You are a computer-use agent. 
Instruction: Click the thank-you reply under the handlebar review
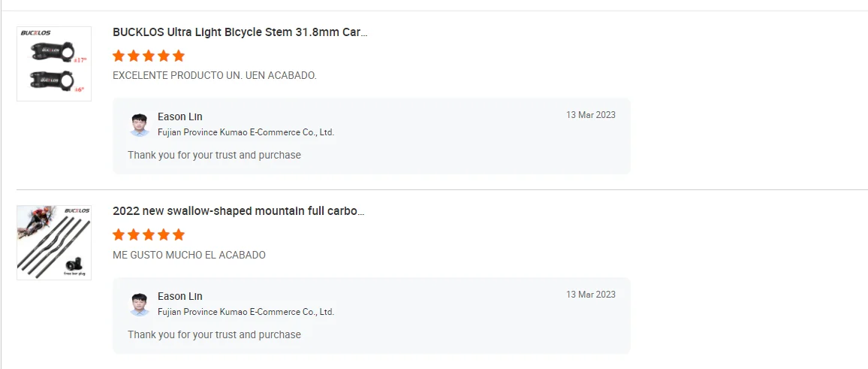tap(214, 334)
